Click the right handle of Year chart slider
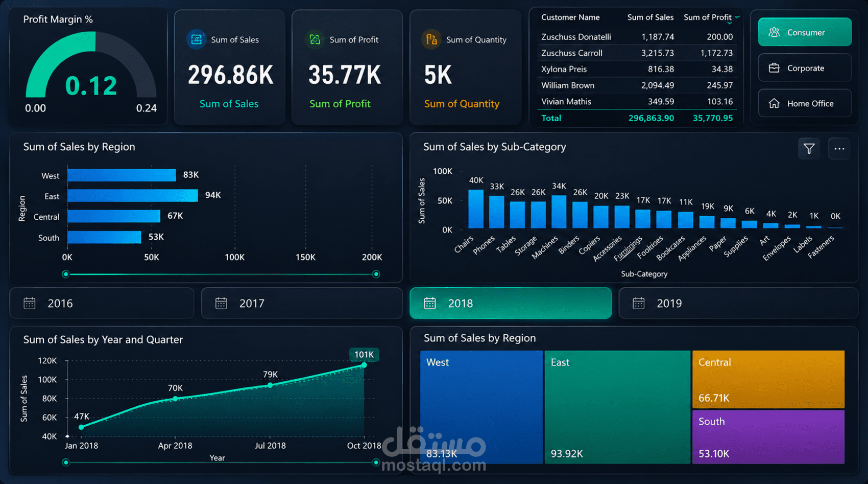This screenshot has width=868, height=484. point(376,463)
